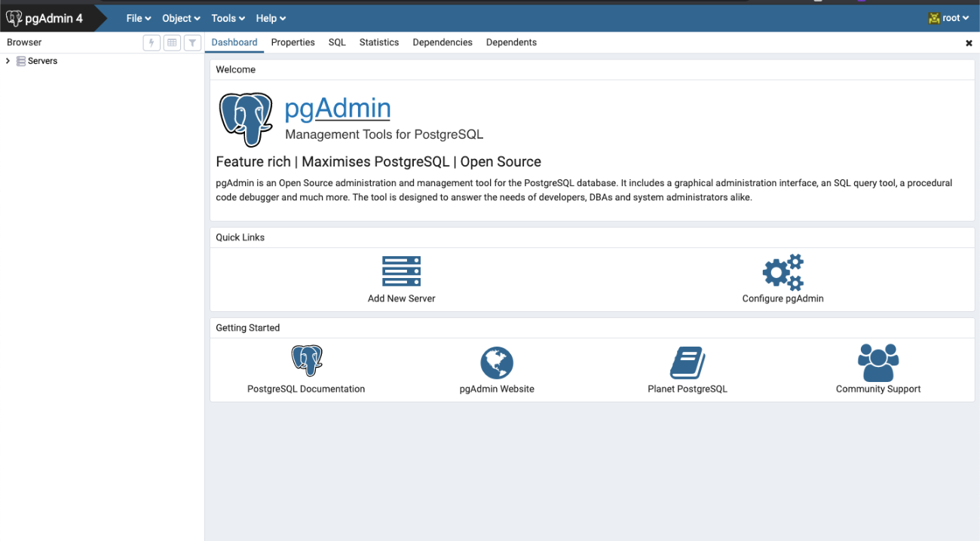Click the Configure pgAdmin link text

click(x=783, y=298)
